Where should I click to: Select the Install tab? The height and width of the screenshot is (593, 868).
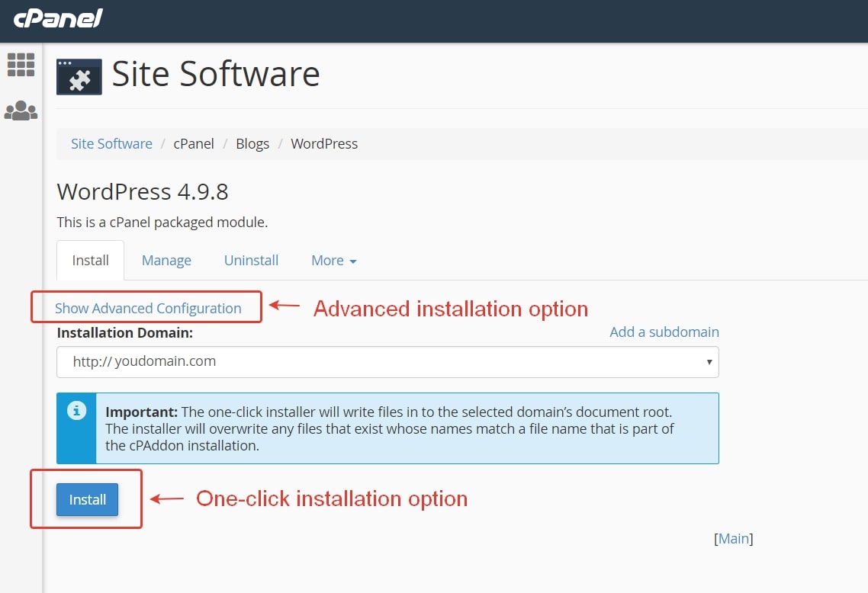point(90,261)
